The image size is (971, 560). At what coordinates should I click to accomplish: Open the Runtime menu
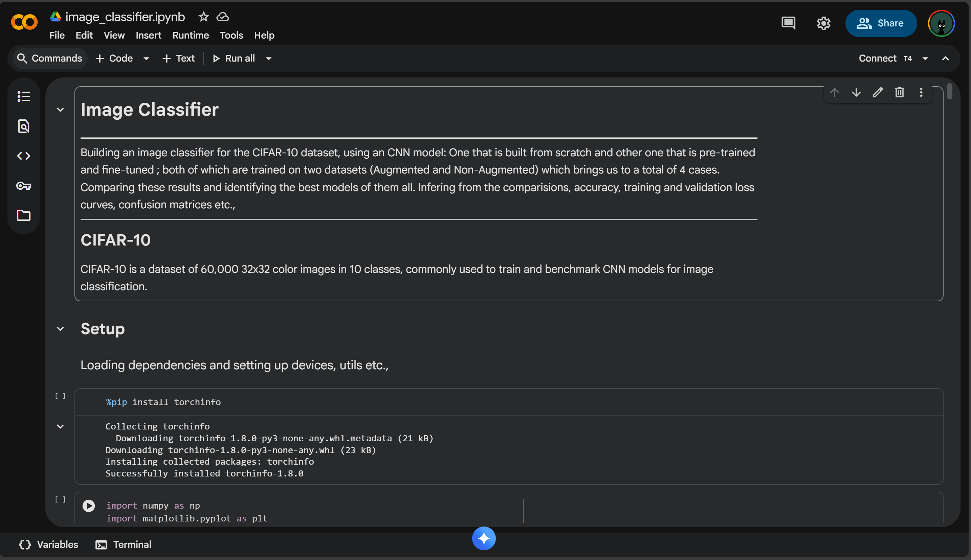[191, 36]
